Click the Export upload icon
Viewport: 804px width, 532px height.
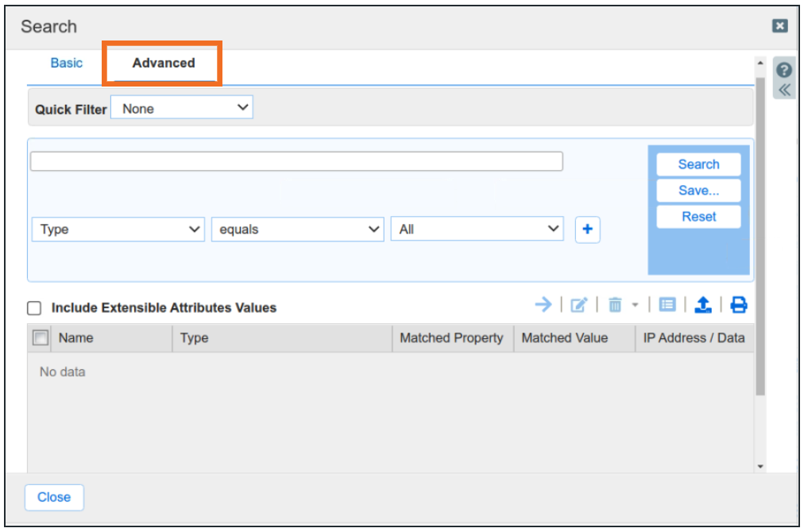pyautogui.click(x=703, y=305)
